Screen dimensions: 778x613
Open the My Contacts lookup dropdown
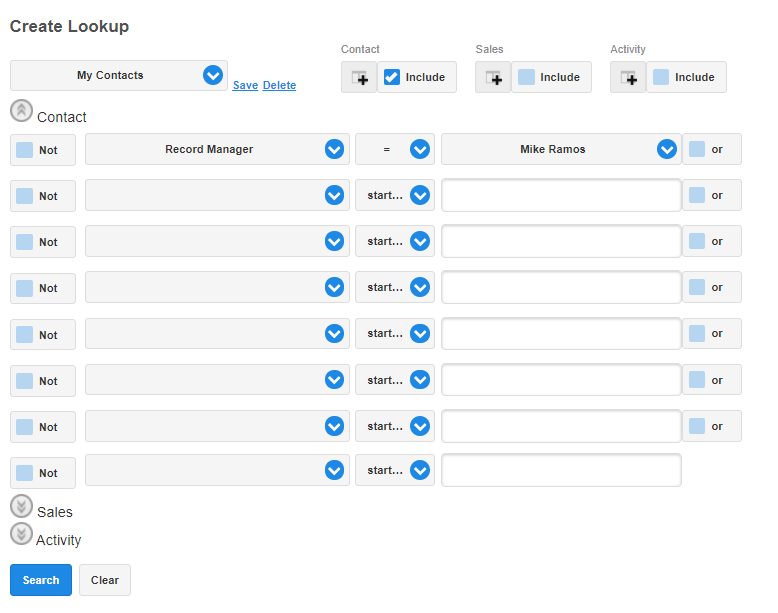click(x=212, y=75)
